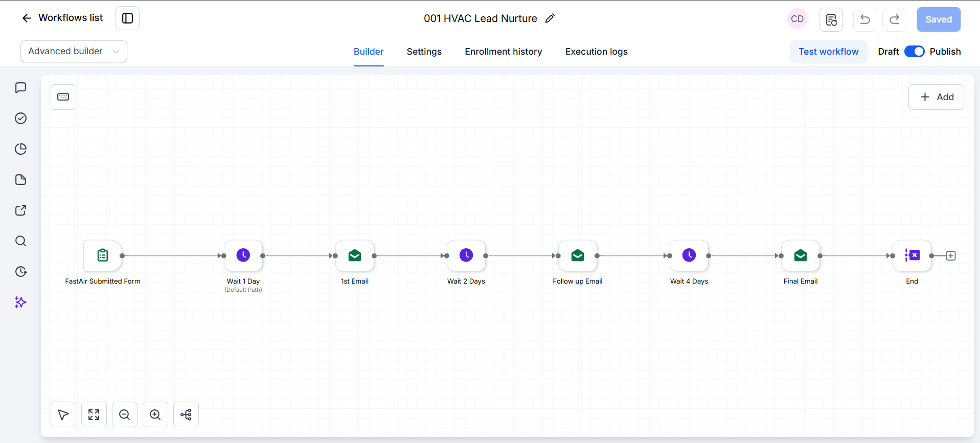Redo the last change
Image resolution: width=980 pixels, height=443 pixels.
[894, 19]
